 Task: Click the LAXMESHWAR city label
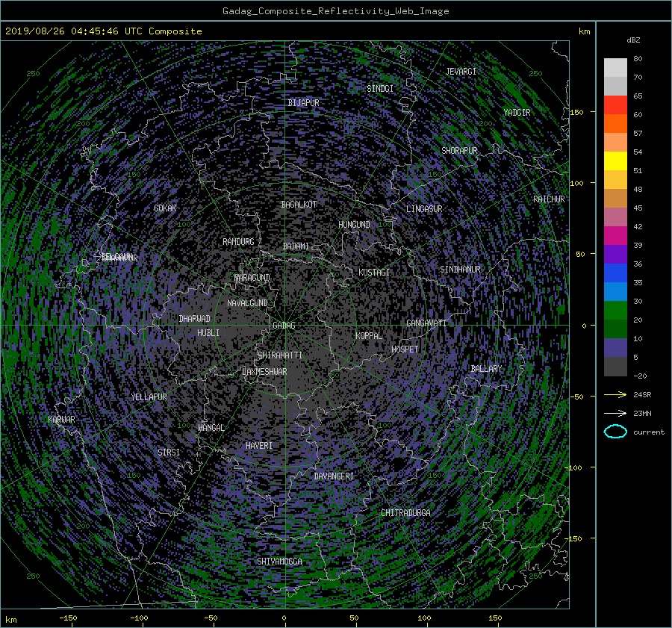264,372
